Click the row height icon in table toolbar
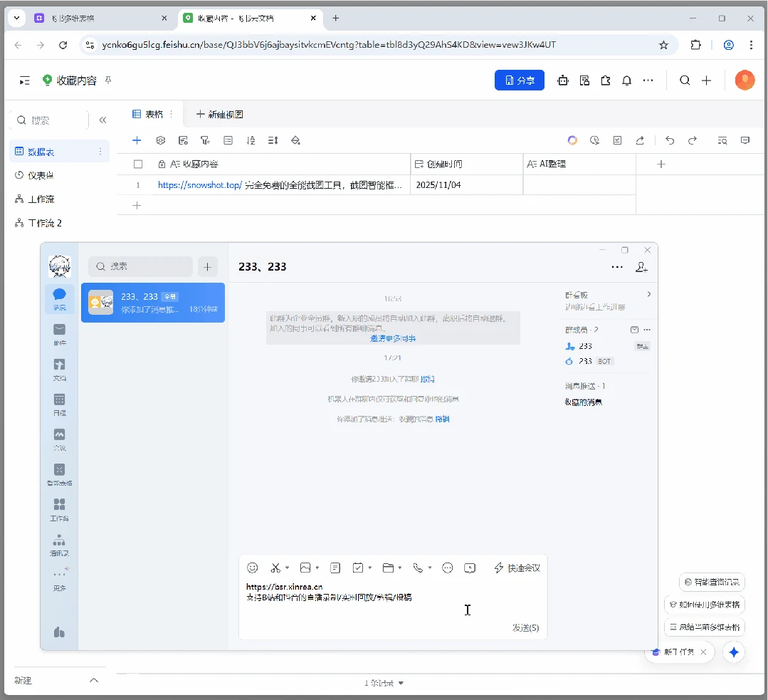This screenshot has width=768, height=700. click(273, 141)
